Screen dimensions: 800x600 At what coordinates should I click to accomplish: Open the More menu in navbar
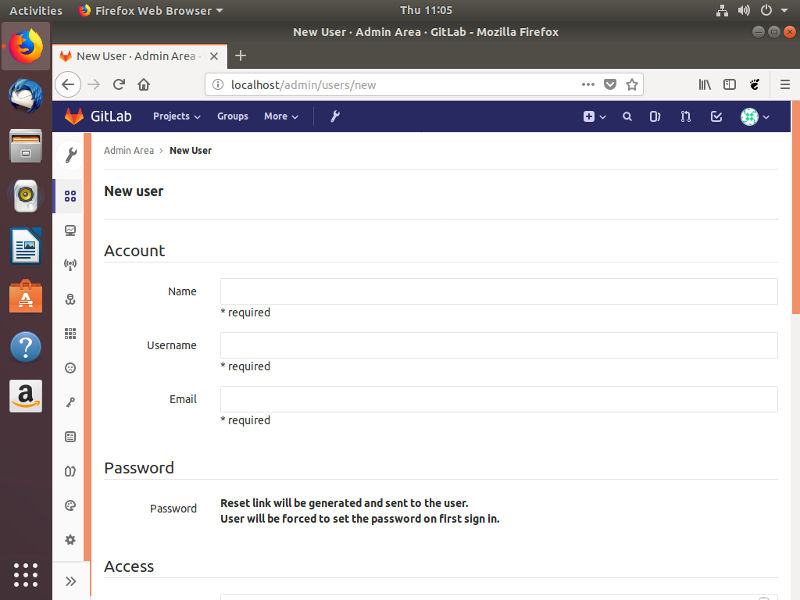click(x=281, y=117)
